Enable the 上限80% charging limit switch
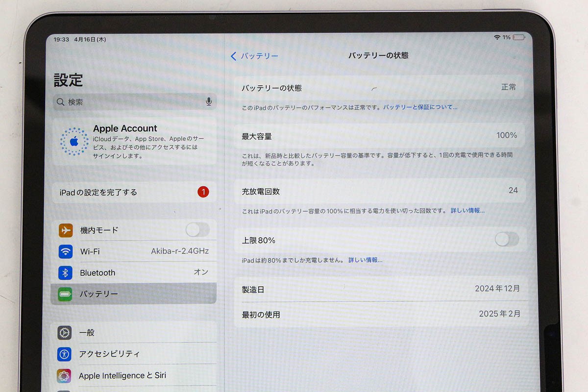The image size is (588, 392). pos(507,240)
